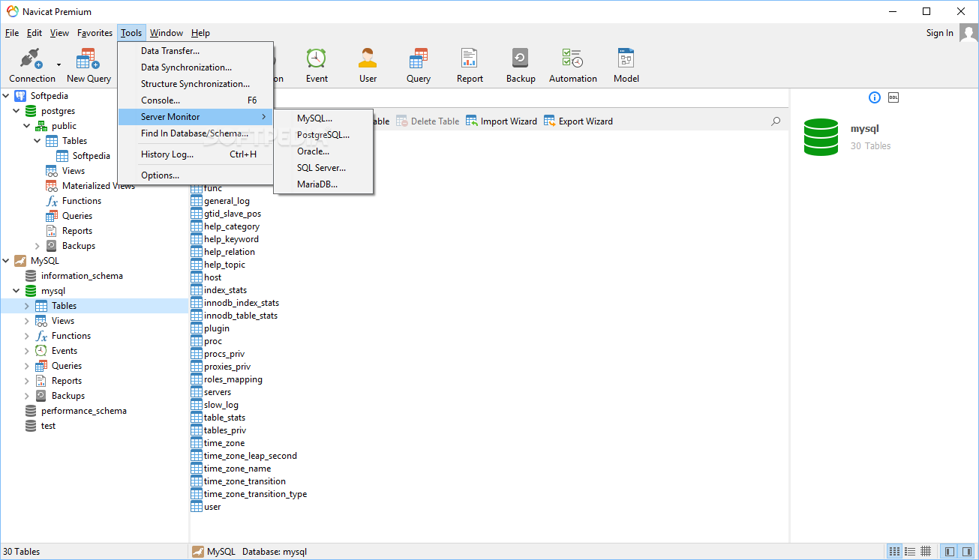Image resolution: width=979 pixels, height=560 pixels.
Task: Select the test database in tree
Action: 41,426
